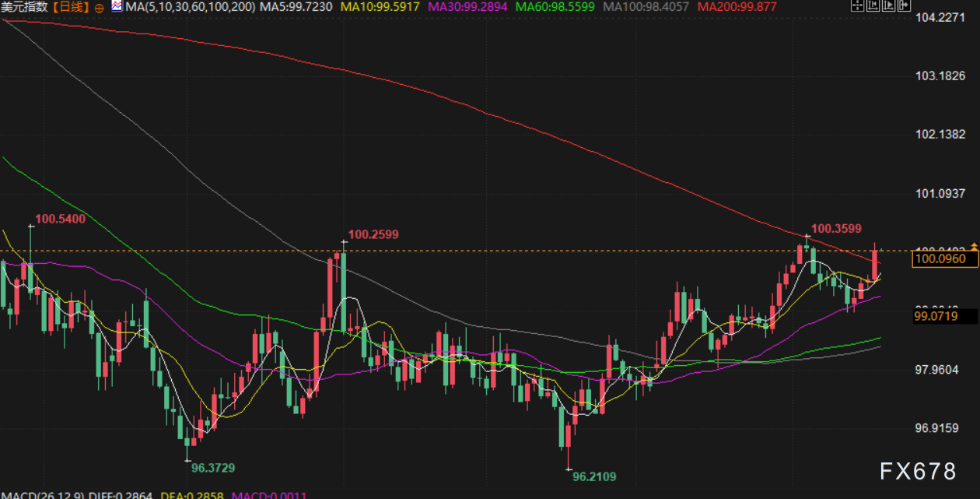Click the orange crosshair icon beside 日线

[x=99, y=7]
